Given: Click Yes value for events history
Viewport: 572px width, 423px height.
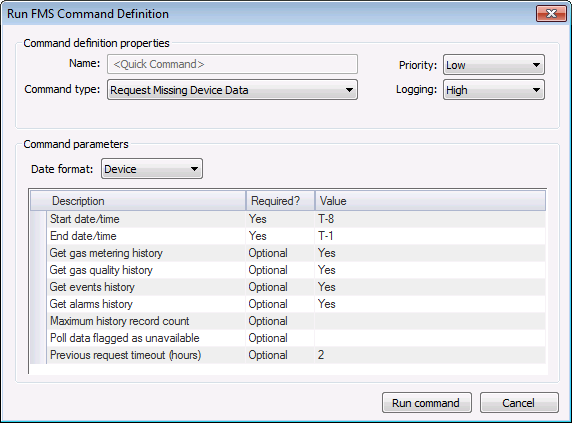Looking at the screenshot, I should coord(430,287).
